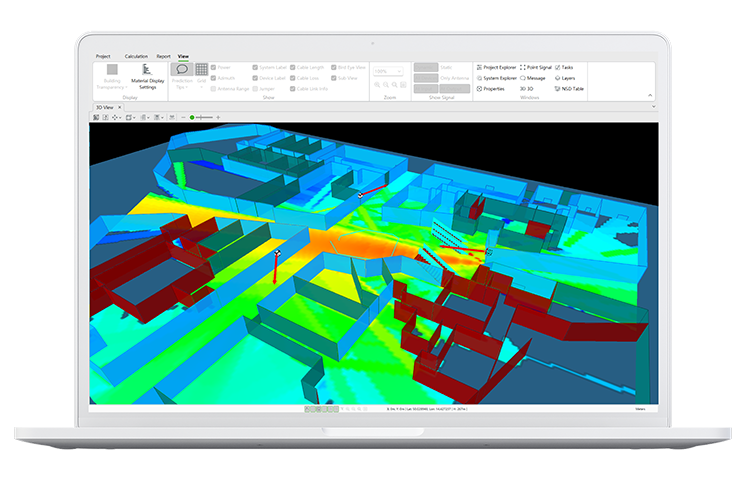Open the zoom percentage dropdown
The width and height of the screenshot is (744, 481).
(387, 71)
